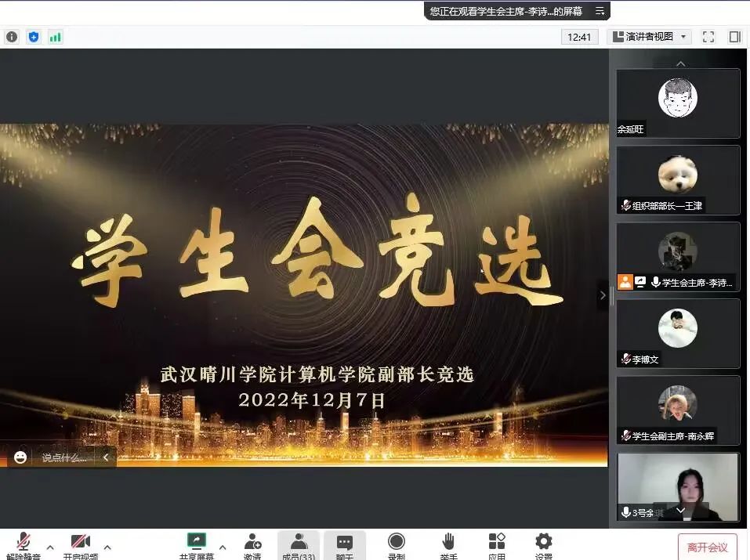Start recording (录制) the meeting

[x=397, y=543]
